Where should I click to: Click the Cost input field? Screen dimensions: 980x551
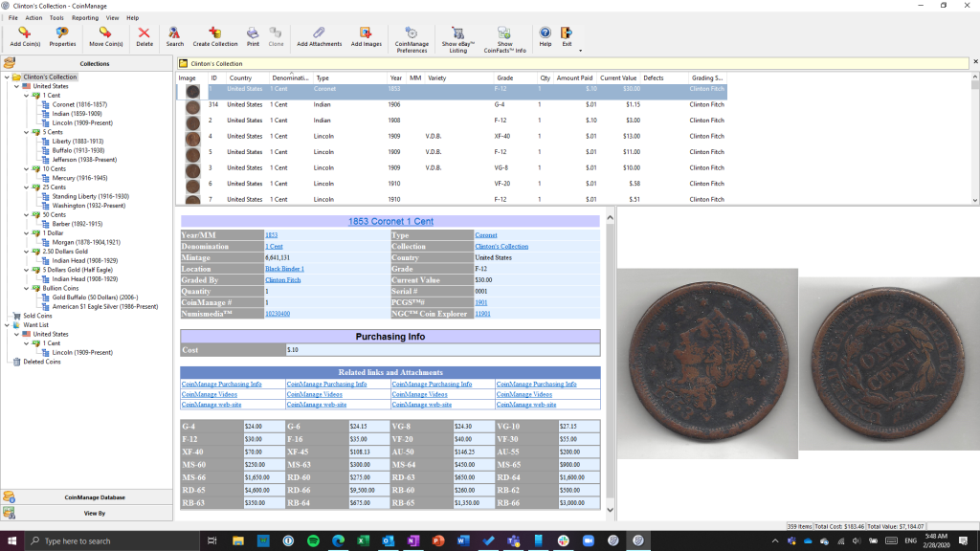[x=442, y=350]
